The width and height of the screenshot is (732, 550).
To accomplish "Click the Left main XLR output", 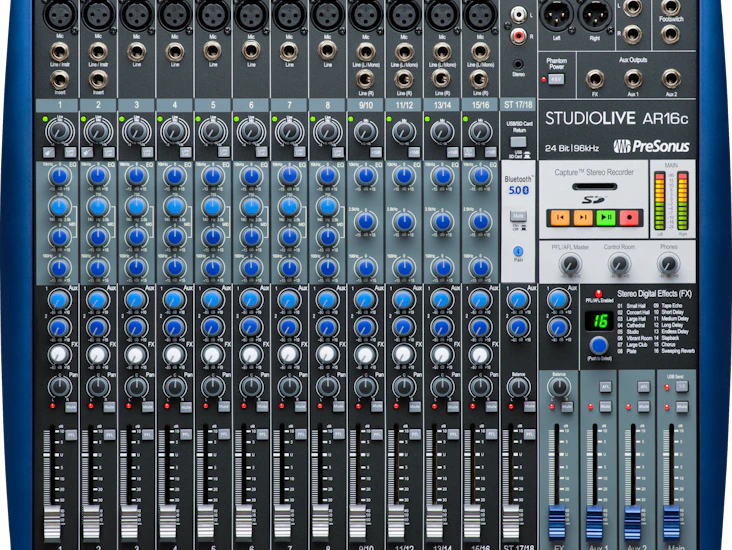I will pos(556,16).
